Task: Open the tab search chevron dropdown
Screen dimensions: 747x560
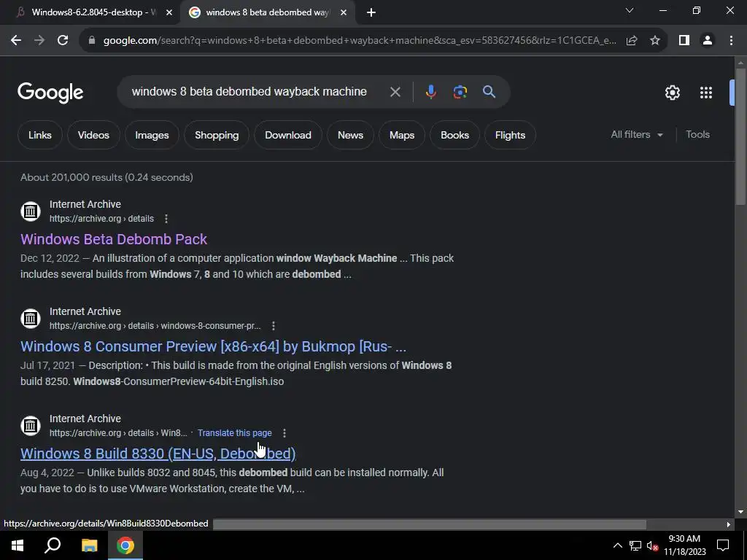Action: coord(630,10)
